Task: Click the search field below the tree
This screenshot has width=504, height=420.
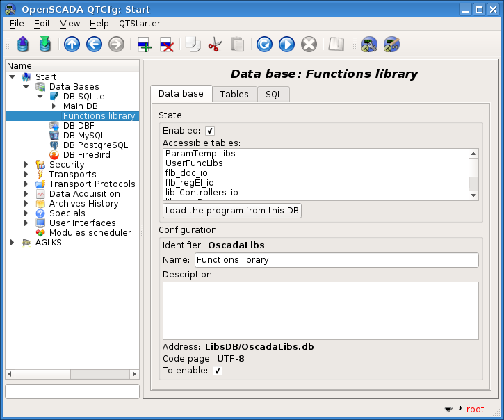Action: tap(72, 391)
